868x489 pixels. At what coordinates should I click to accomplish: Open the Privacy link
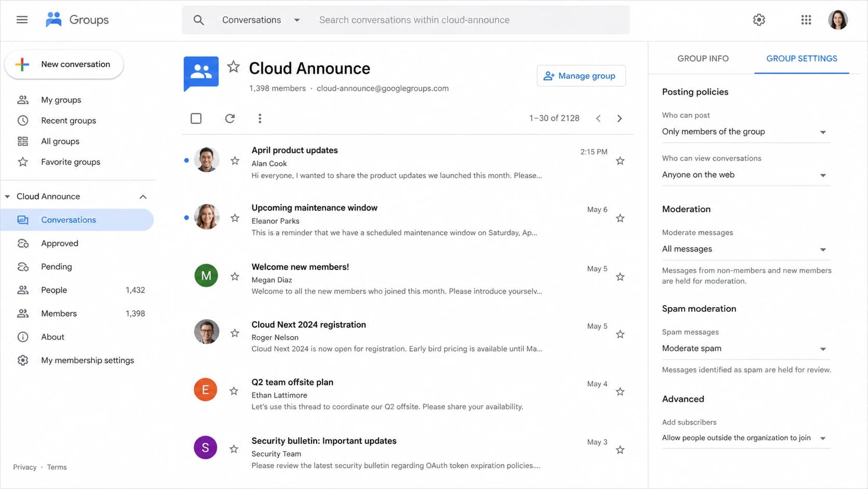25,467
